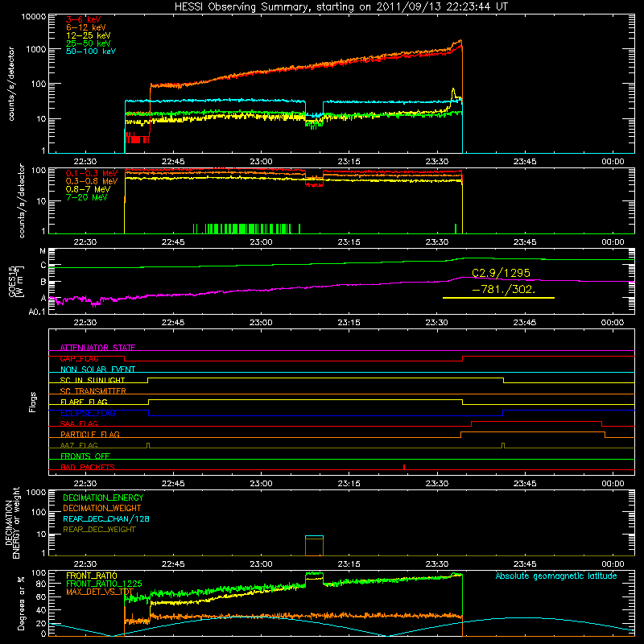644x644 pixels.
Task: Click the GOES15 y-axis title
Action: tap(16, 281)
